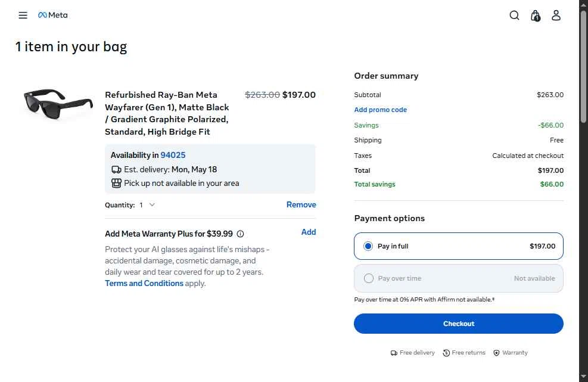Open the search magnifier icon
Viewport: 588px width, 382px height.
tap(514, 15)
